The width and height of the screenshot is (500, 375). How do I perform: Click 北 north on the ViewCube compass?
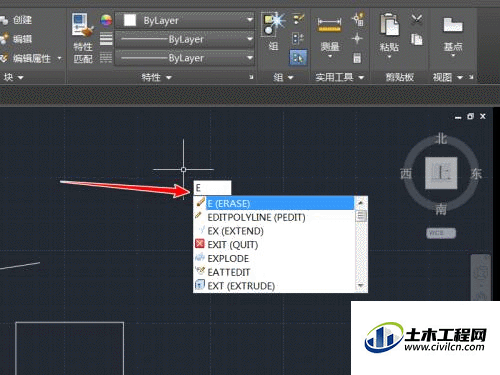[441, 138]
